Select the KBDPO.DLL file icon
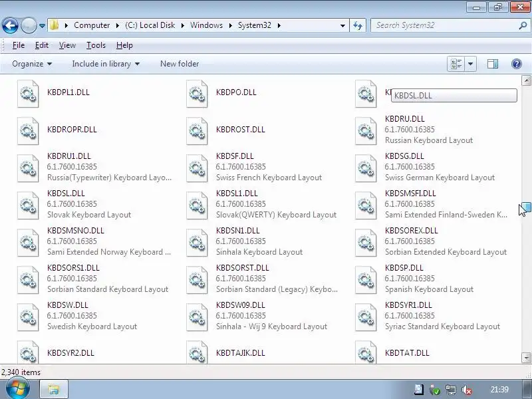The image size is (532, 399). (x=197, y=94)
